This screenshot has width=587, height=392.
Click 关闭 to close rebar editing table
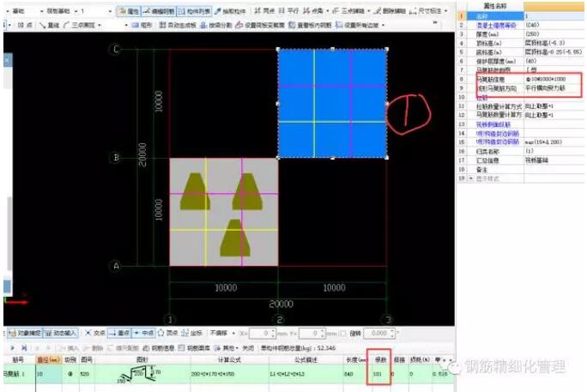[x=249, y=347]
